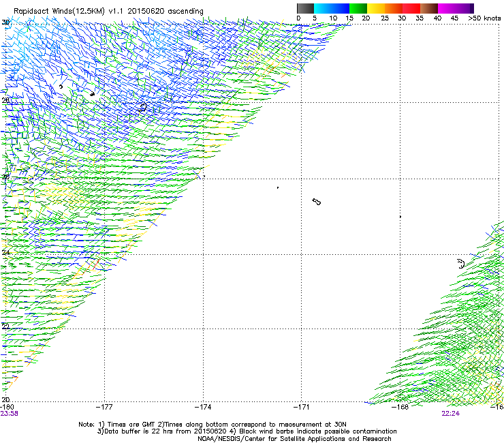Click the note line 'Data buffer is 22 hrs'
This screenshot has width=504, height=443.
point(138,431)
